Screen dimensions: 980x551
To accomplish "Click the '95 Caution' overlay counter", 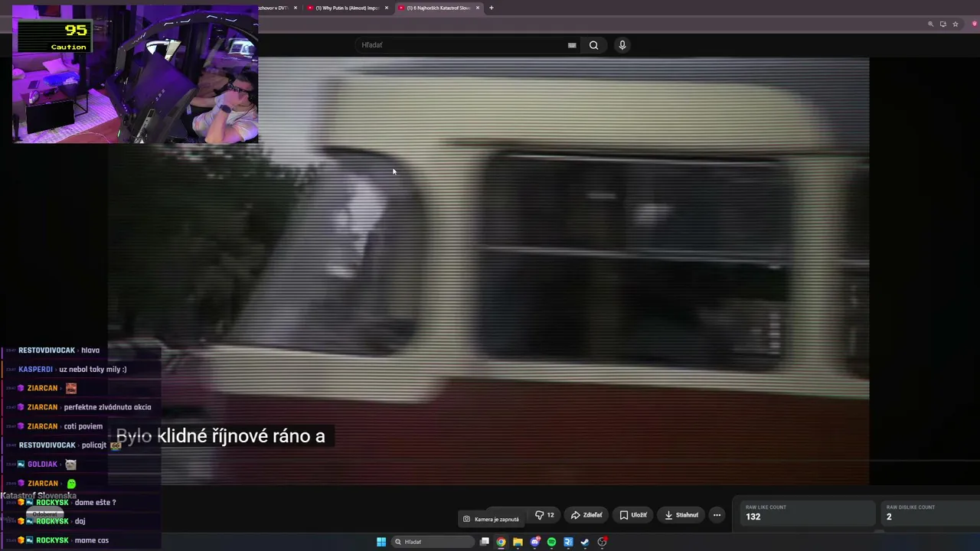I will pyautogui.click(x=55, y=36).
